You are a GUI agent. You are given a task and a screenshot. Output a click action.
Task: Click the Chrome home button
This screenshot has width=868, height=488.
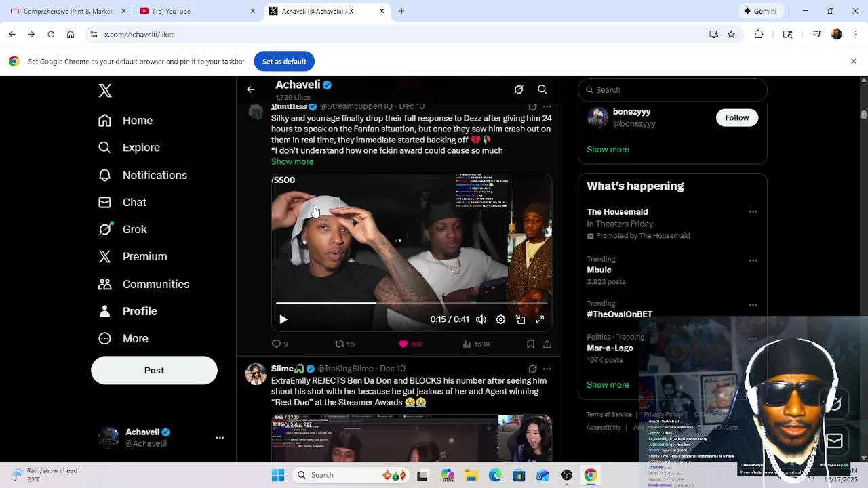pyautogui.click(x=70, y=34)
